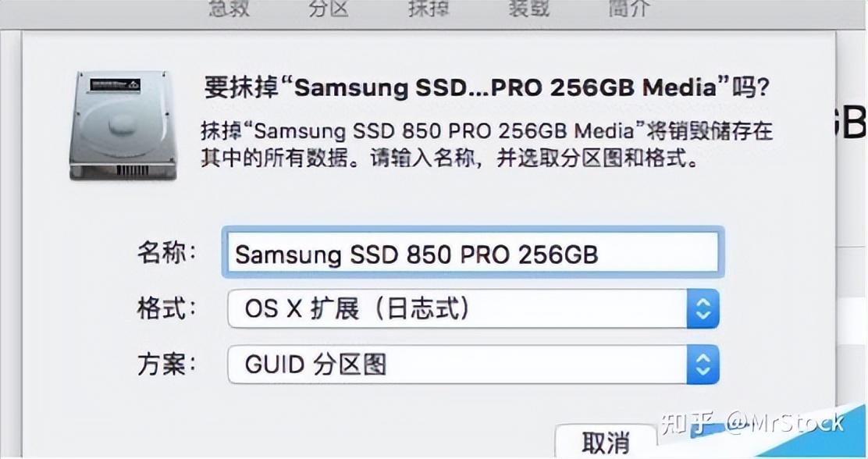The height and width of the screenshot is (459, 868).
Task: Click the Samsung SSD name text box
Action: [x=472, y=254]
